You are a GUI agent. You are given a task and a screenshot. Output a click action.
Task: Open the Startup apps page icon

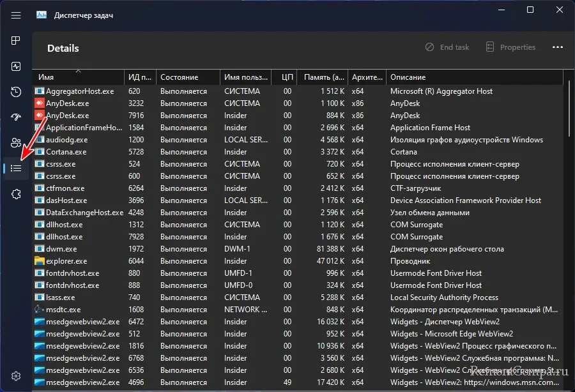[x=16, y=117]
